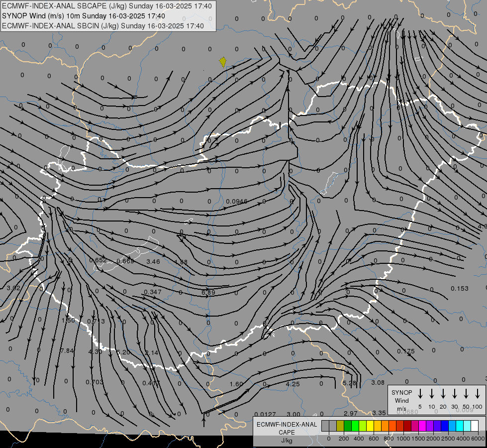Click the olive CAPE legend swatch
Viewport: 487px width, 448px height.
[340, 426]
